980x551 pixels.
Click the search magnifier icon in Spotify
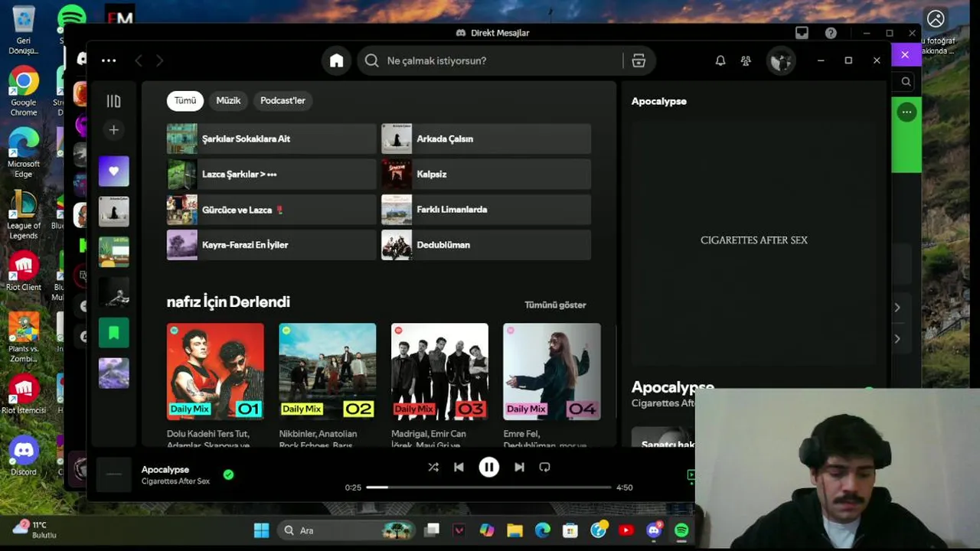click(372, 60)
